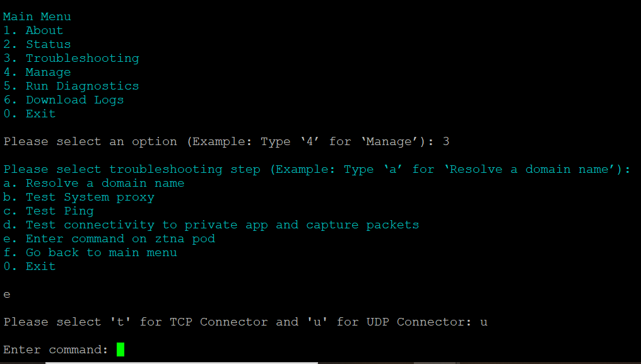641x364 pixels.
Task: Select Download Logs in the menu
Action: click(63, 100)
